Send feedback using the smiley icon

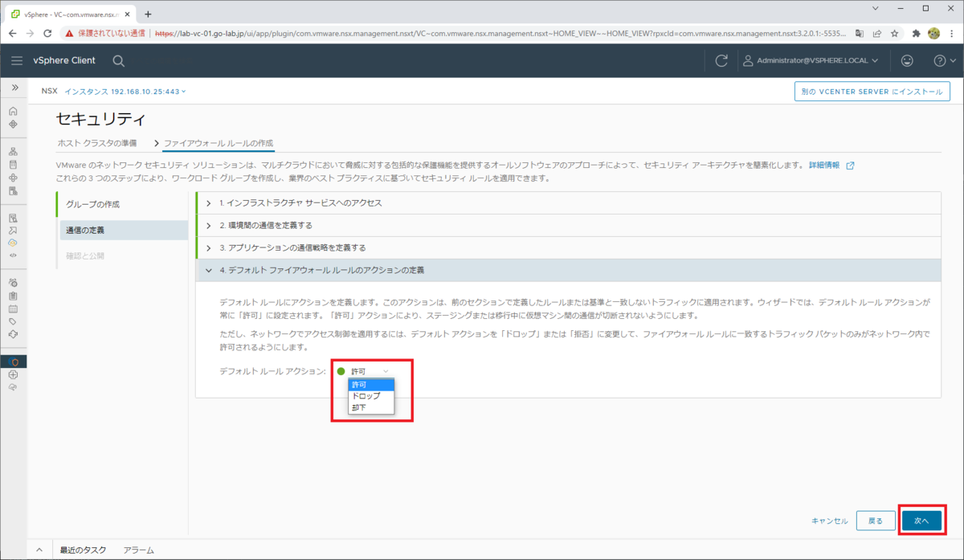[x=907, y=61]
